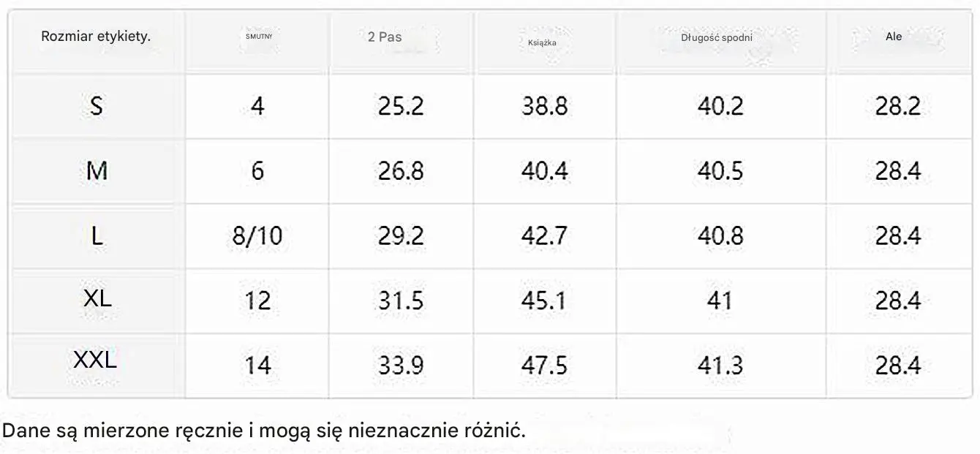The height and width of the screenshot is (454, 980).
Task: Click the 'Rozmiar etykiety.' header cell
Action: pos(96,37)
